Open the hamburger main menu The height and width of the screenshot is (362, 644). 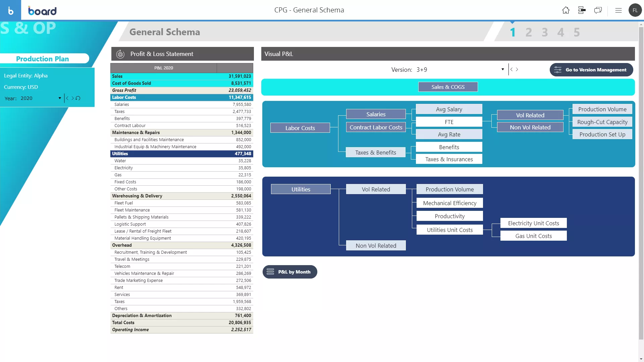(x=619, y=10)
